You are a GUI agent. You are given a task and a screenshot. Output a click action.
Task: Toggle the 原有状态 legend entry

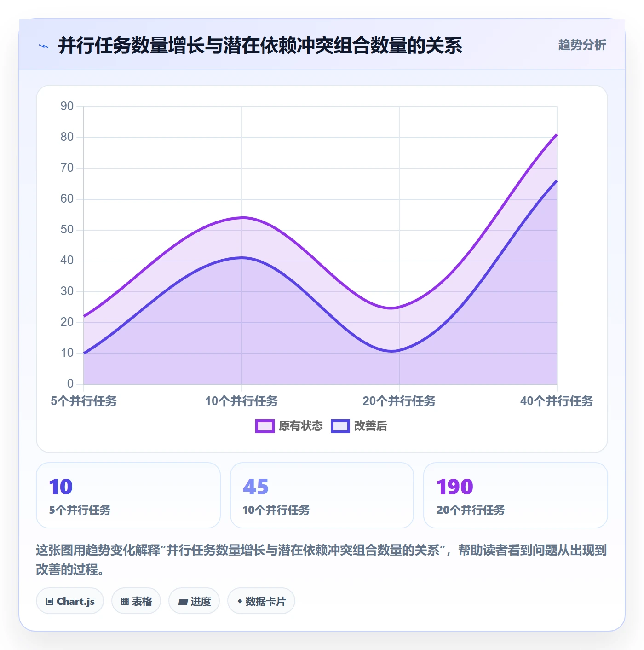pyautogui.click(x=289, y=426)
